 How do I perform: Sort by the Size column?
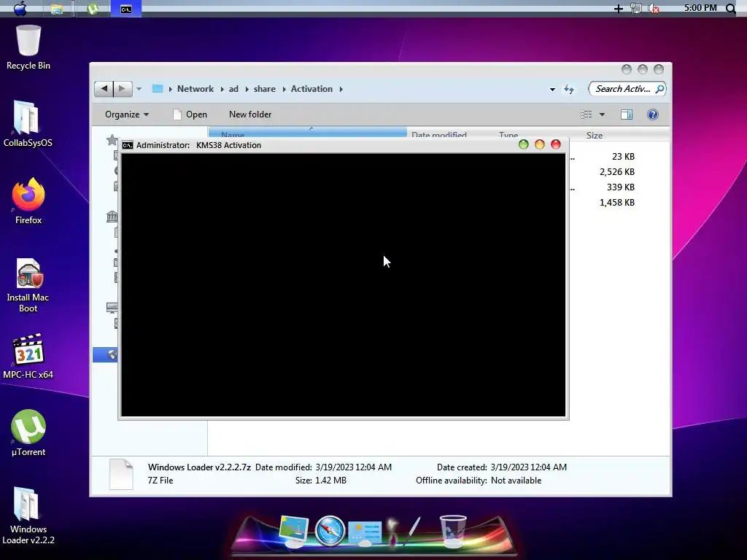595,135
